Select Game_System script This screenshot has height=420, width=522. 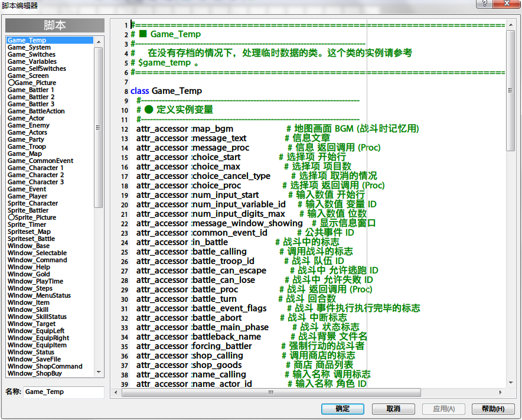[30, 47]
